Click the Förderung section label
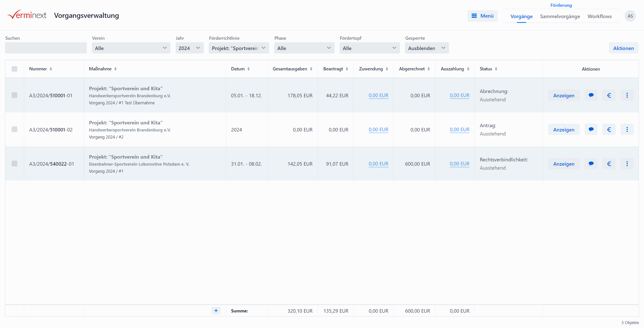The height and width of the screenshot is (328, 644). coord(561,5)
